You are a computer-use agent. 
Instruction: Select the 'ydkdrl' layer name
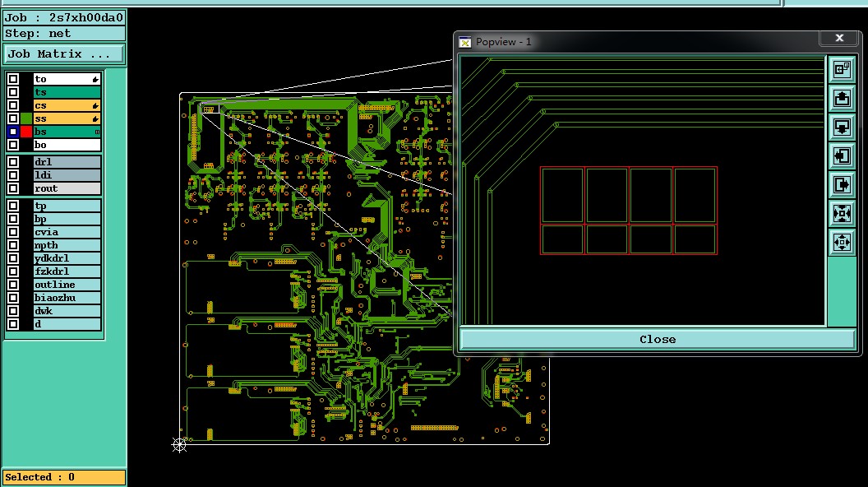67,258
